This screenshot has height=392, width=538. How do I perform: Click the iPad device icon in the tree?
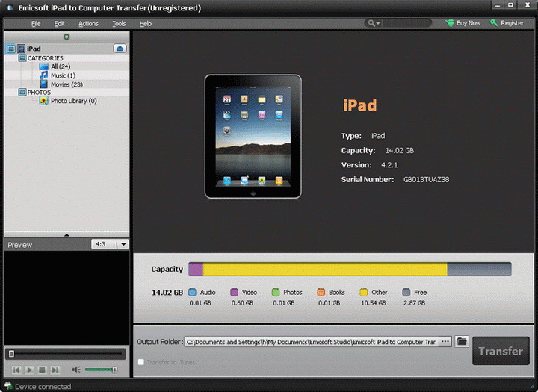(x=21, y=49)
